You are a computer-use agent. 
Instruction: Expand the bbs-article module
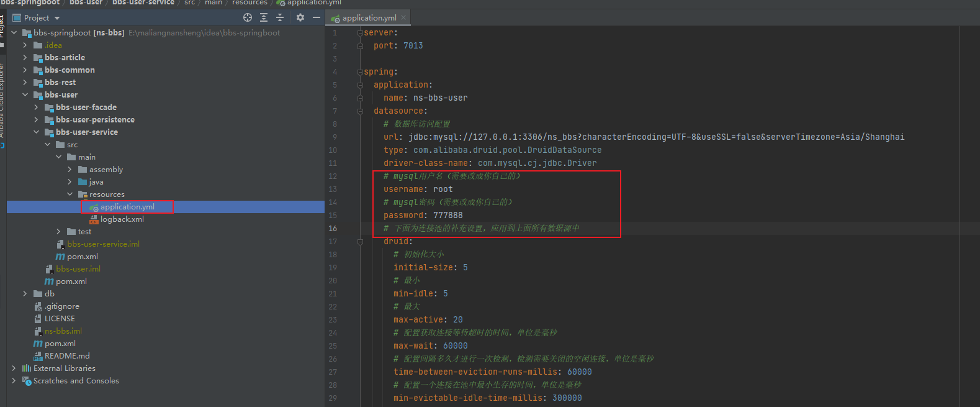25,58
